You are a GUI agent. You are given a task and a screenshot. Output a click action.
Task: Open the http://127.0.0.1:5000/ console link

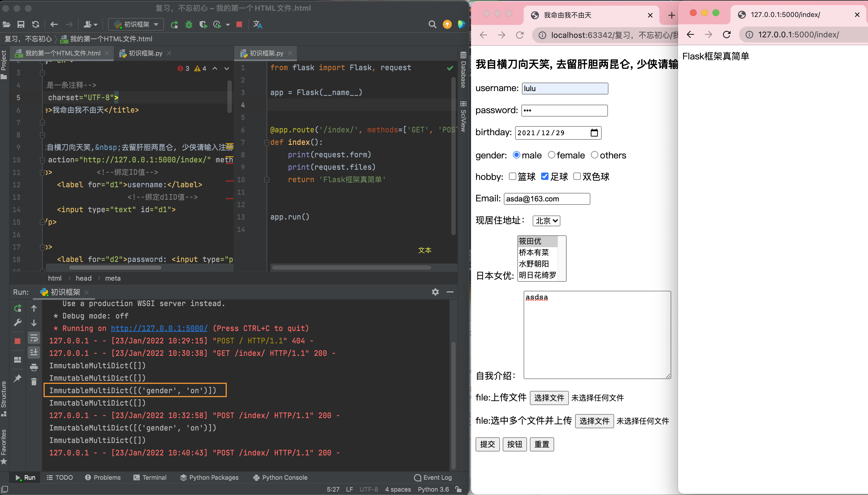159,328
